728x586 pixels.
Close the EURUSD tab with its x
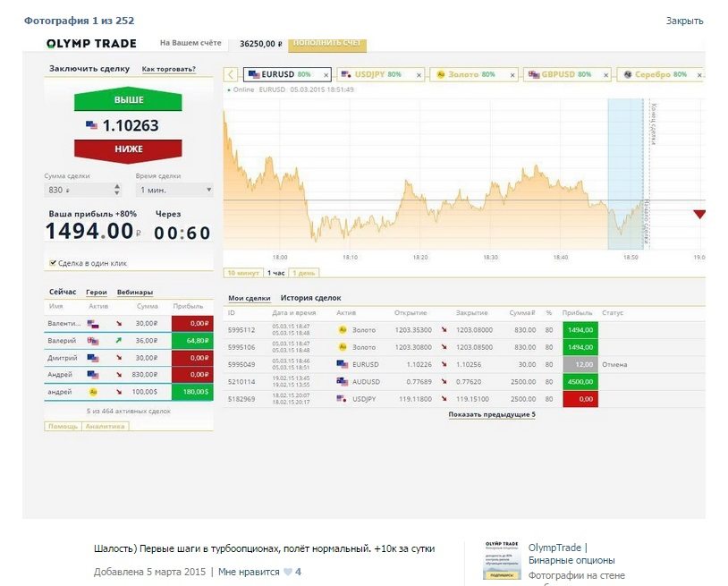(x=326, y=75)
